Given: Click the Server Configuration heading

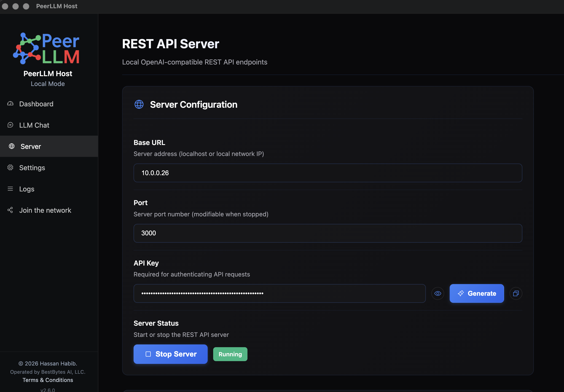Looking at the screenshot, I should (x=193, y=105).
